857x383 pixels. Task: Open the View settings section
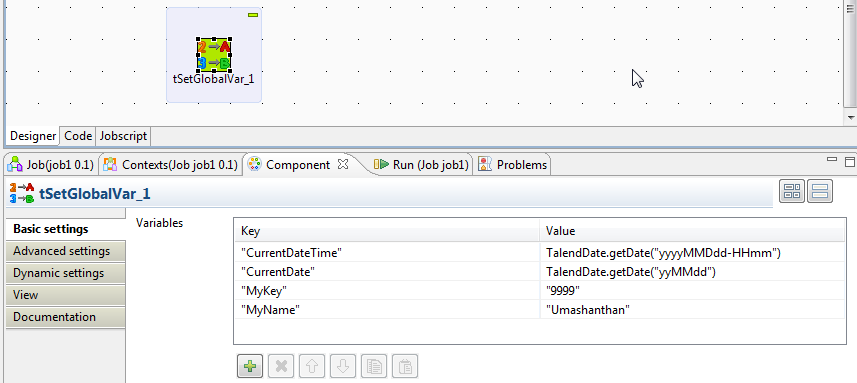pyautogui.click(x=66, y=295)
